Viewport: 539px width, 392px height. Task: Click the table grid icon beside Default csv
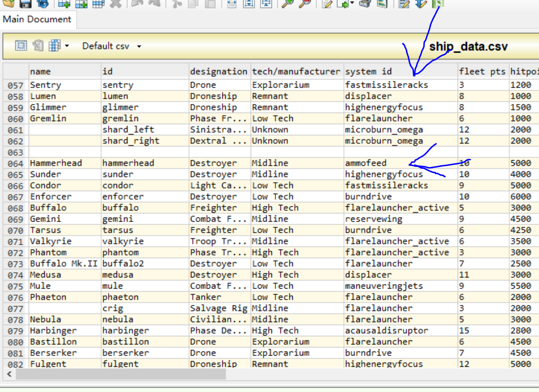click(54, 46)
